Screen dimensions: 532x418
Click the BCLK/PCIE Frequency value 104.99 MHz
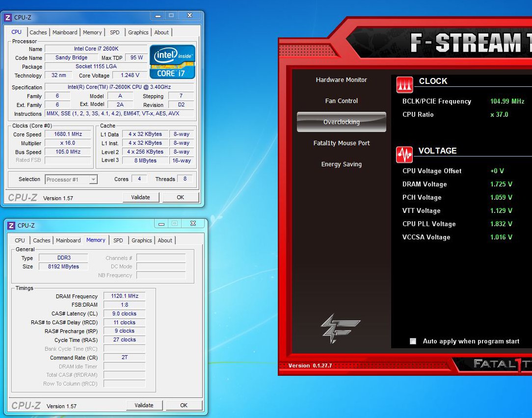tap(507, 102)
